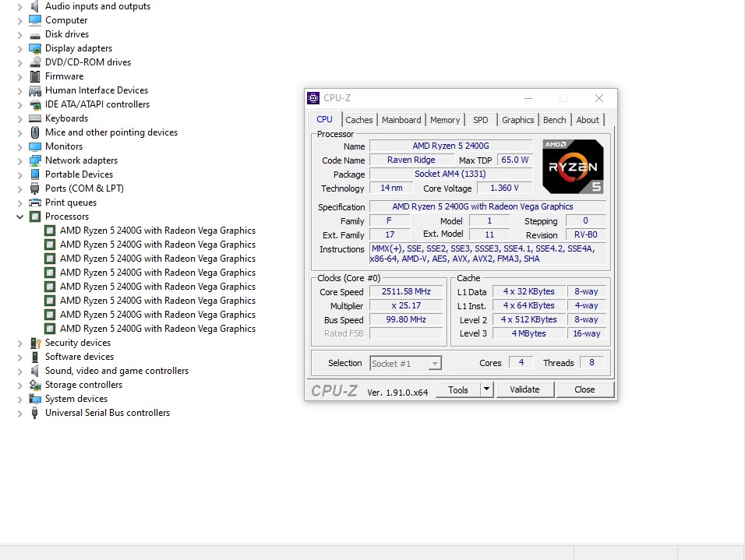Click the Security devices icon

(x=35, y=343)
